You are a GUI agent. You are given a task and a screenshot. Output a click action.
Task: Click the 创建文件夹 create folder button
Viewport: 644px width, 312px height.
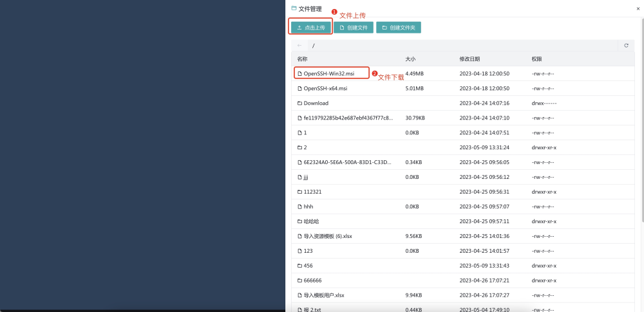399,28
